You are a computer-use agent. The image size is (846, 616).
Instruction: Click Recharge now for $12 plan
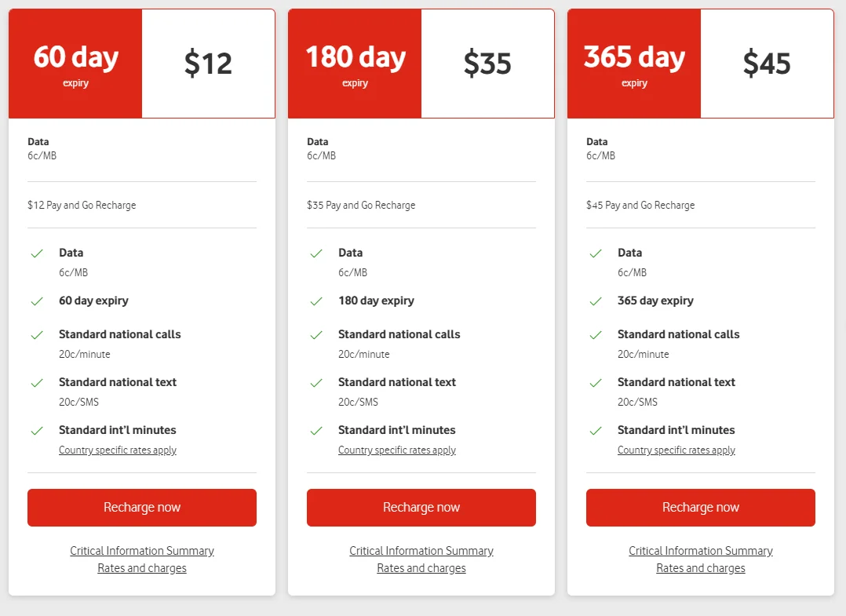(x=142, y=508)
